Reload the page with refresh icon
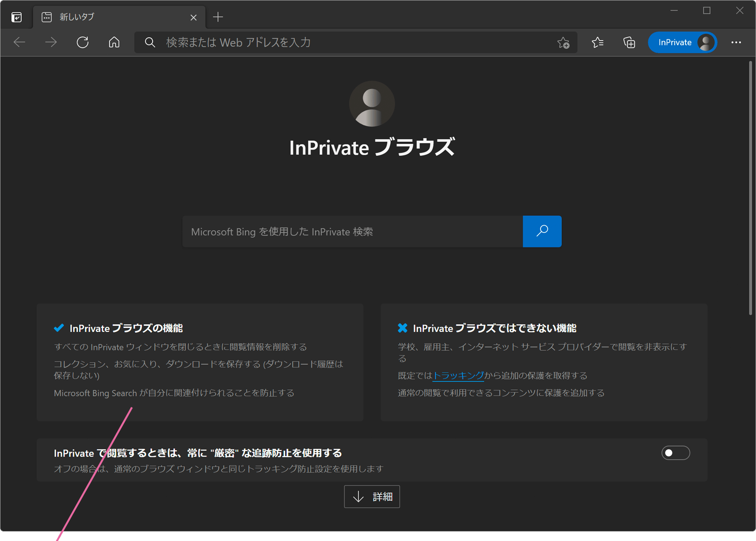756x541 pixels. click(83, 42)
